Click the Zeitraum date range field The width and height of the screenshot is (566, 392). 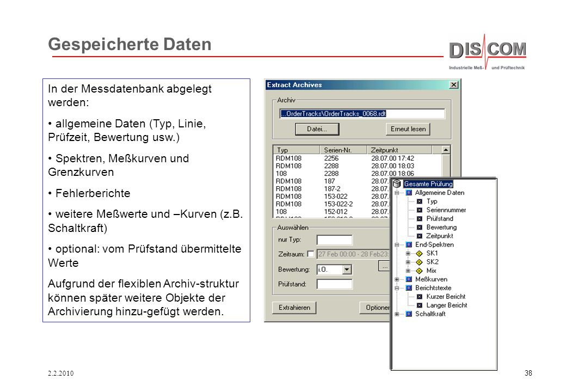[x=353, y=254]
